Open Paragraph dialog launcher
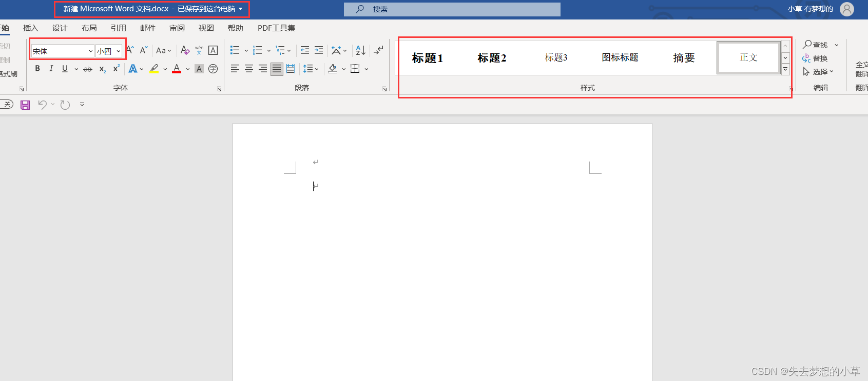 click(x=384, y=89)
